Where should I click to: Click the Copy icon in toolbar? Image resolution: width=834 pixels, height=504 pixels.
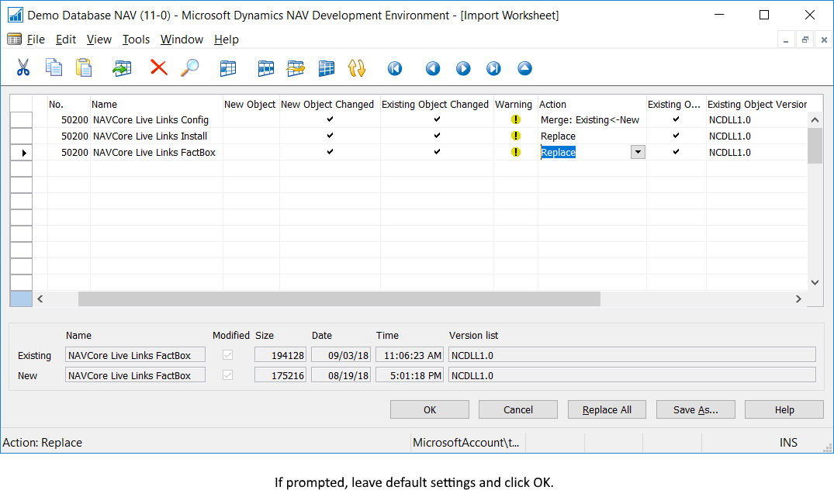54,68
